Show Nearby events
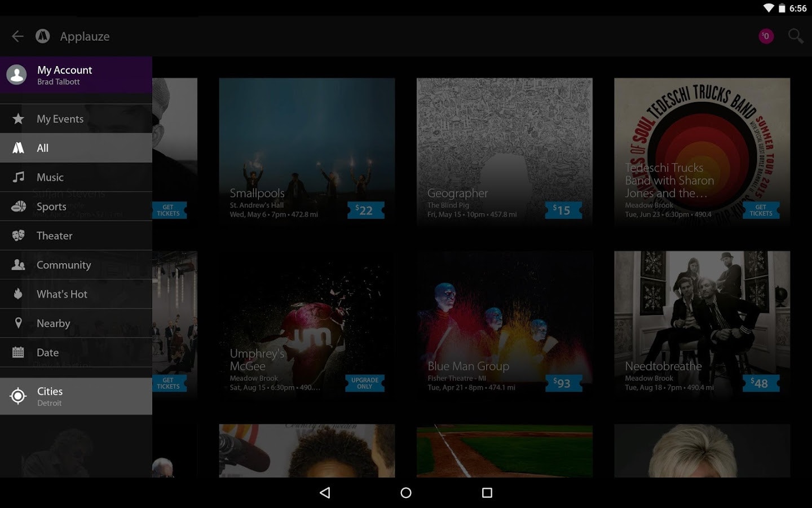 (x=76, y=323)
